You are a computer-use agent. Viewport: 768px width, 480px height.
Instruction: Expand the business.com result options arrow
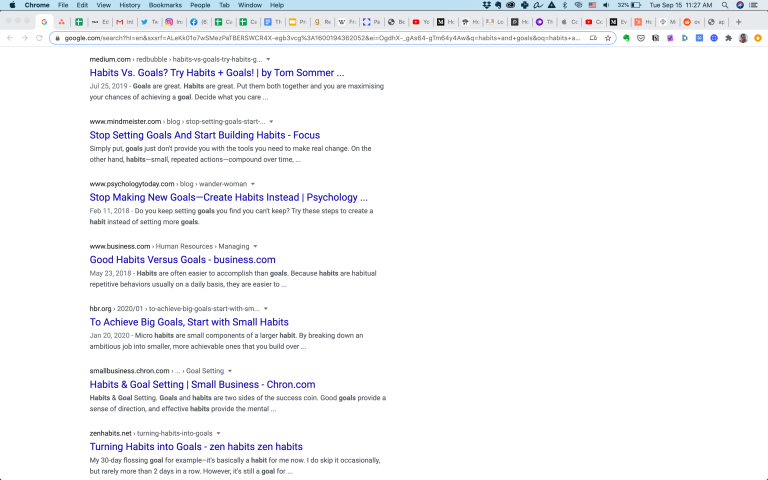tap(255, 246)
